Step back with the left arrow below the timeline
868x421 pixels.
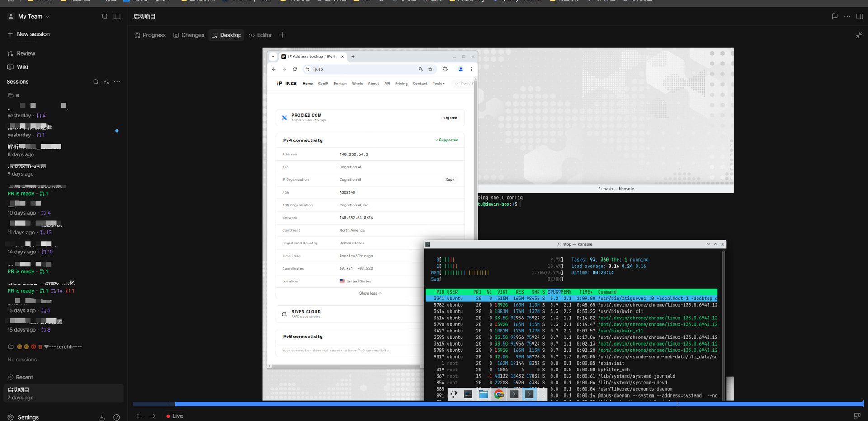(x=139, y=416)
